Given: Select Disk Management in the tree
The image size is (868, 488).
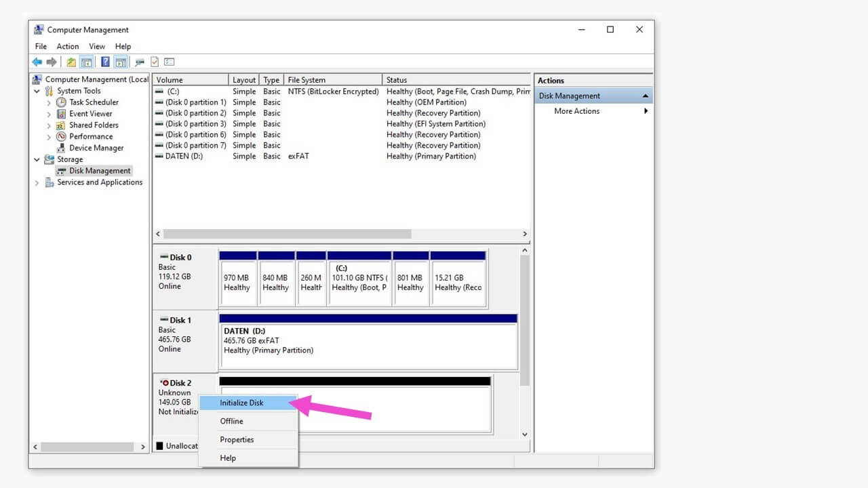Looking at the screenshot, I should click(100, 171).
